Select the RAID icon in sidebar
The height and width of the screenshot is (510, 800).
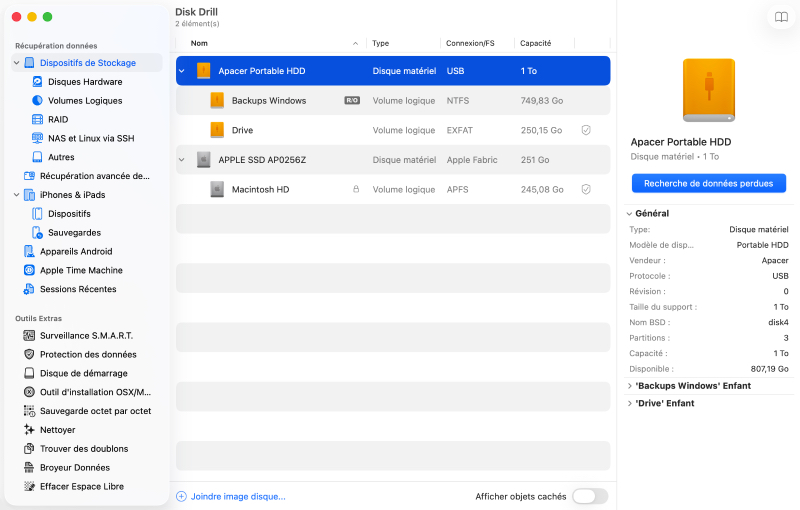tap(37, 119)
